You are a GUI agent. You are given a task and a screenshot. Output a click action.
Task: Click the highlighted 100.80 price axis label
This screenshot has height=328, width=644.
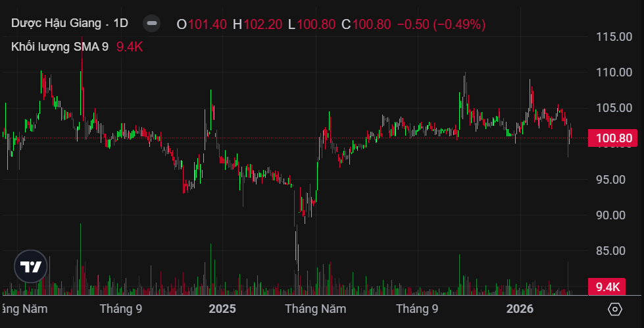[613, 138]
